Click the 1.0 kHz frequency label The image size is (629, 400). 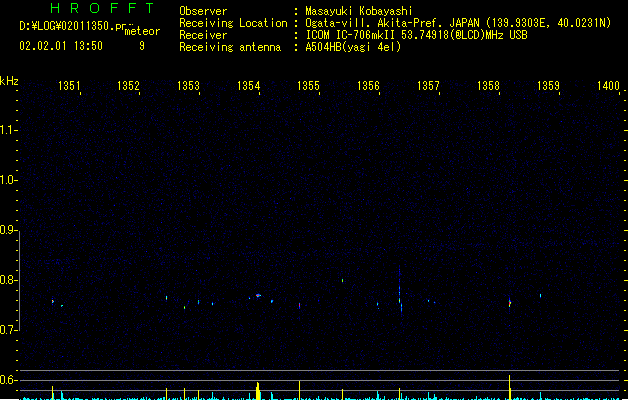(8, 180)
